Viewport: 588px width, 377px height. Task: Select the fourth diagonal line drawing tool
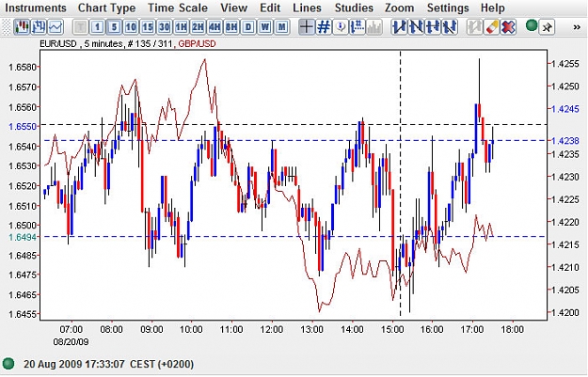coord(450,27)
